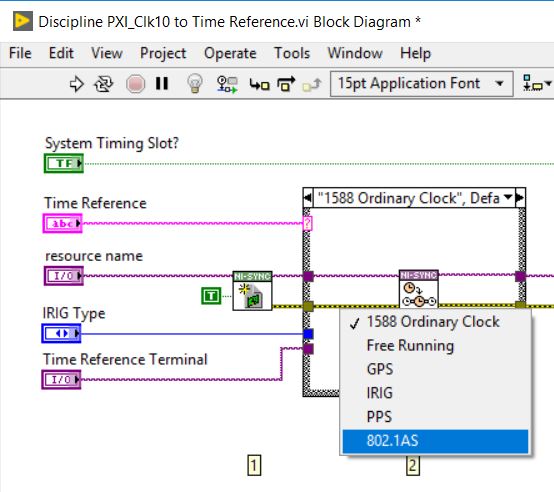Click the blue IRIG Type tunnel on case
Viewport: 554px width, 492px height.
[x=308, y=334]
